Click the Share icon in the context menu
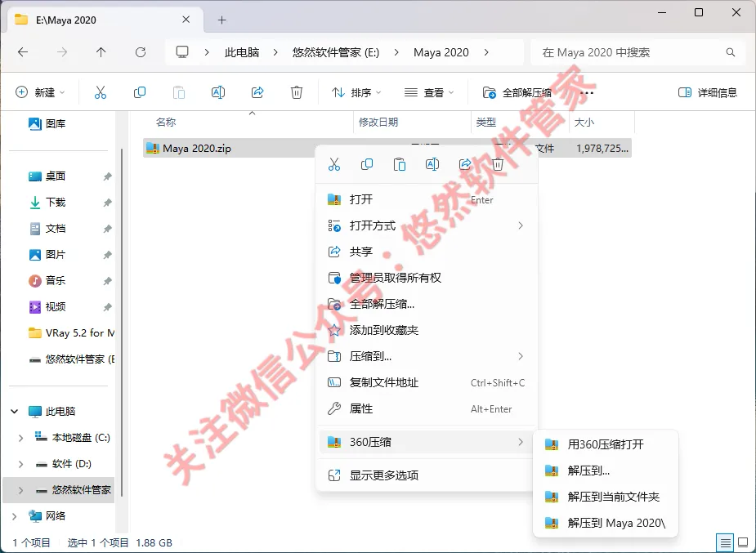 [465, 165]
